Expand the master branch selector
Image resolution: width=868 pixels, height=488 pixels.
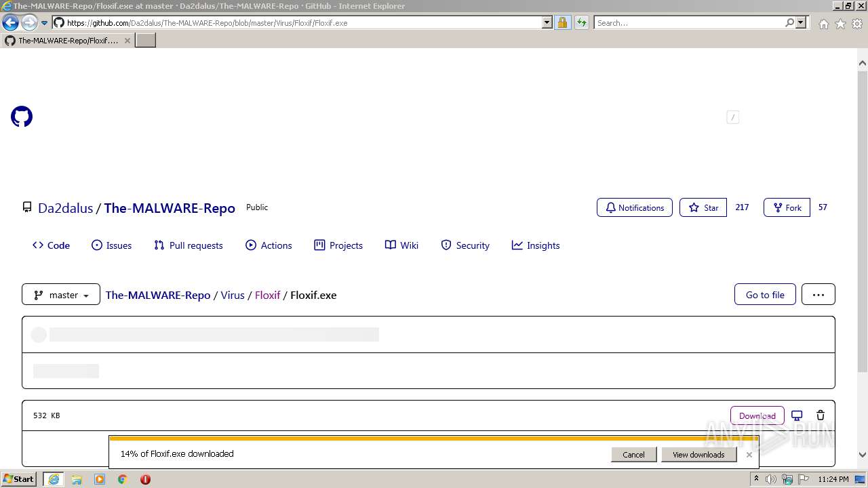click(x=61, y=294)
